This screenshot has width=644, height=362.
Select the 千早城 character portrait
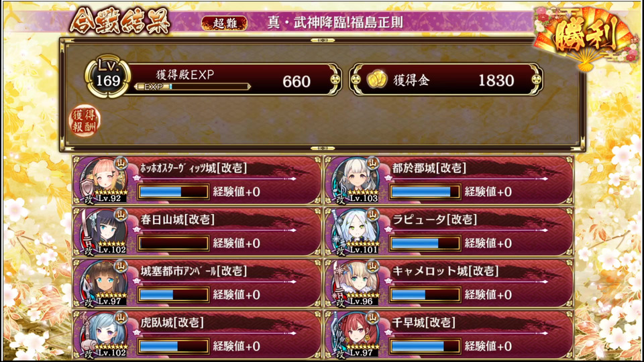click(x=356, y=335)
